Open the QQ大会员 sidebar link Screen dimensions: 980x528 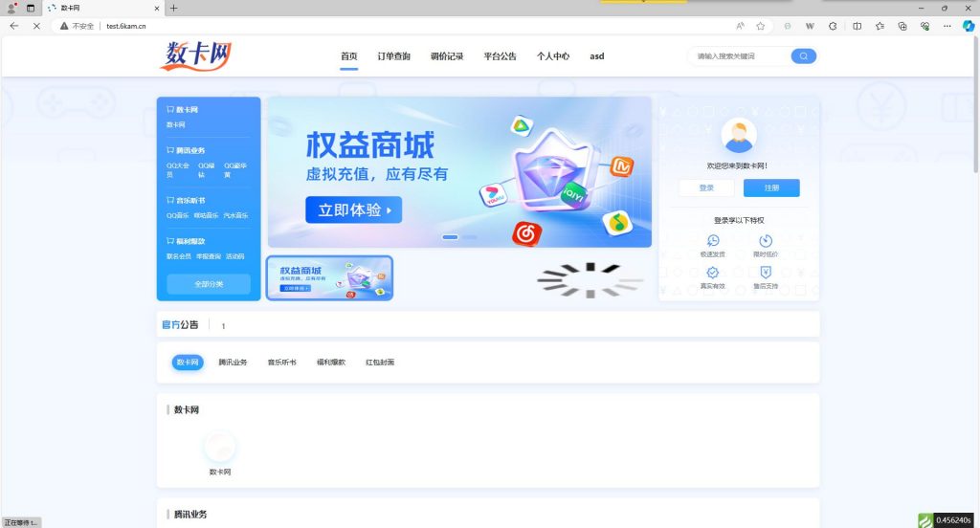pos(177,170)
